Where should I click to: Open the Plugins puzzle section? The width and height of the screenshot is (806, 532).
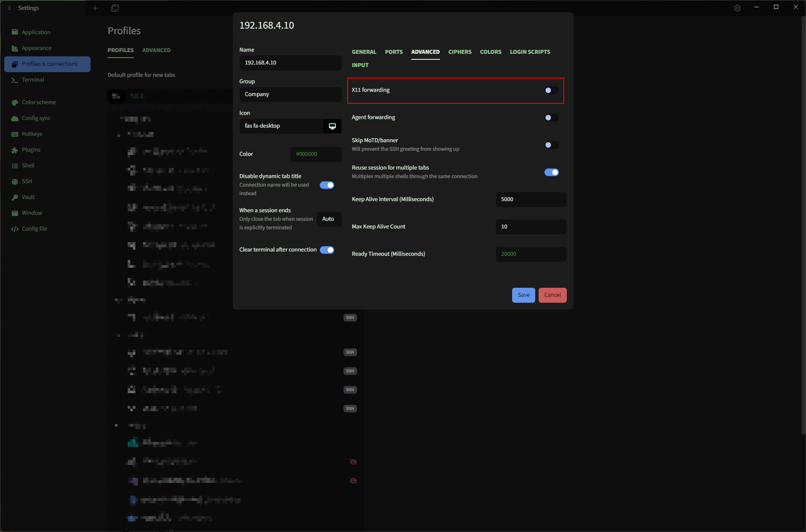[x=15, y=150]
